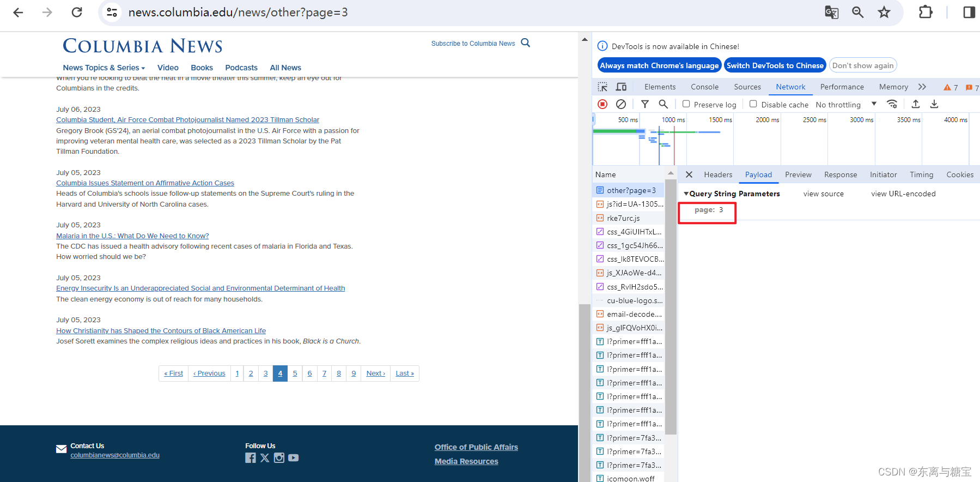The image size is (980, 482).
Task: Open the Elements tab
Action: tap(660, 87)
